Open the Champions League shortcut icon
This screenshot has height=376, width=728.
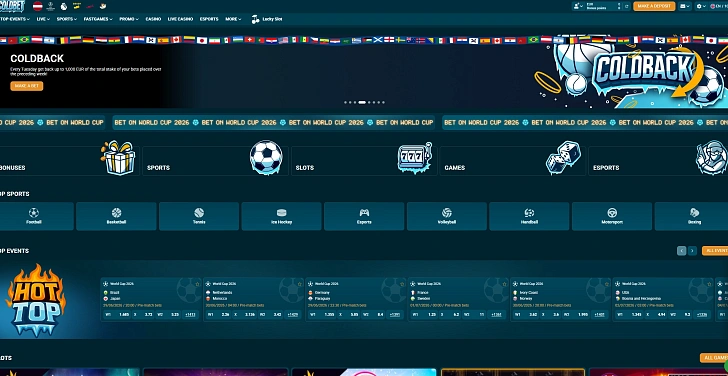(x=51, y=6)
